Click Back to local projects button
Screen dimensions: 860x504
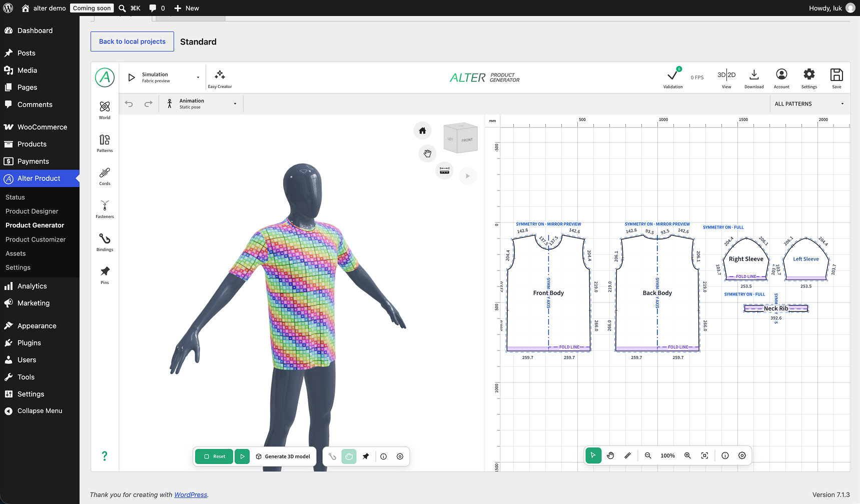tap(132, 41)
